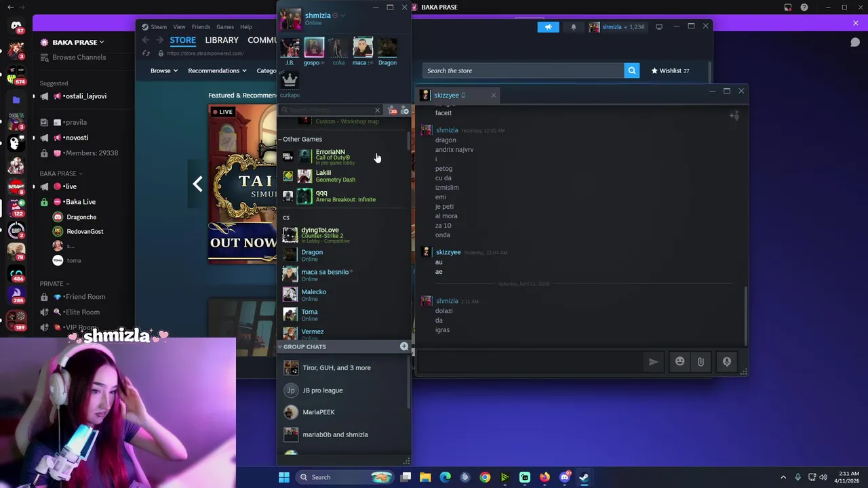The image size is (868, 488).
Task: Attach a file using the paperclip icon
Action: [701, 362]
